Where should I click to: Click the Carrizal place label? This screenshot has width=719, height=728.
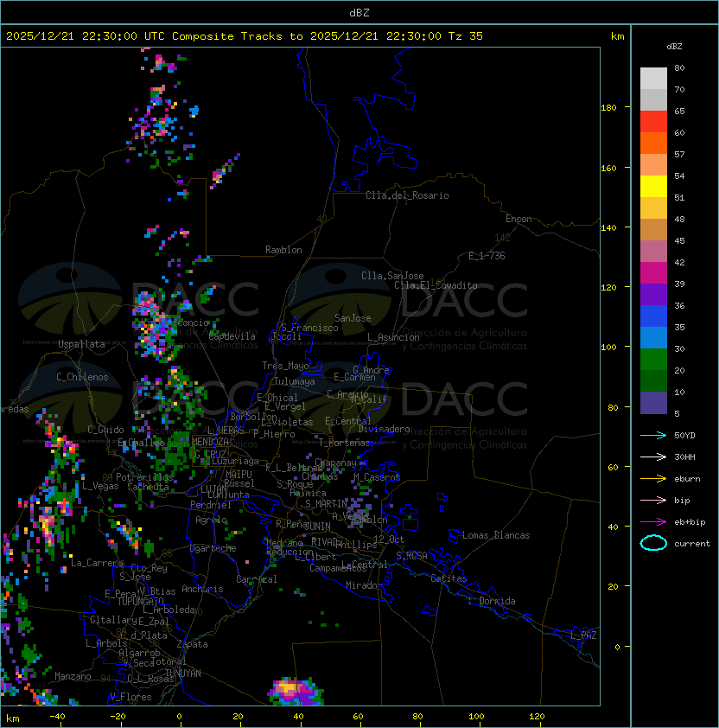pyautogui.click(x=257, y=579)
